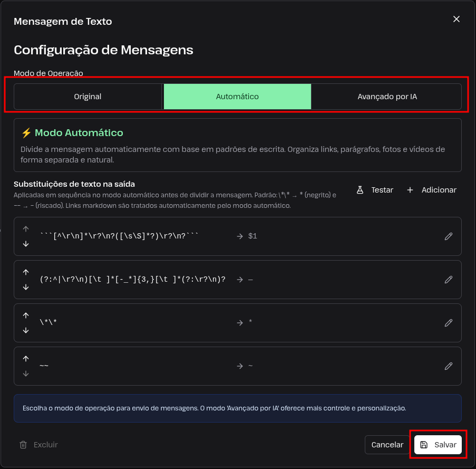Screen dimensions: 476x469
Task: Select the Automático operation mode
Action: coord(237,97)
